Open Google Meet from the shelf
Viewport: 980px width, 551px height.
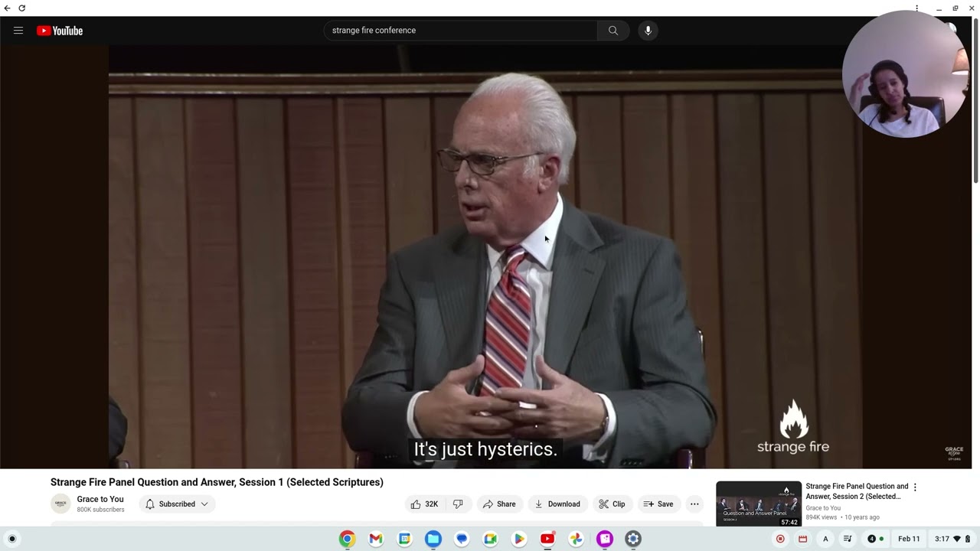[490, 539]
